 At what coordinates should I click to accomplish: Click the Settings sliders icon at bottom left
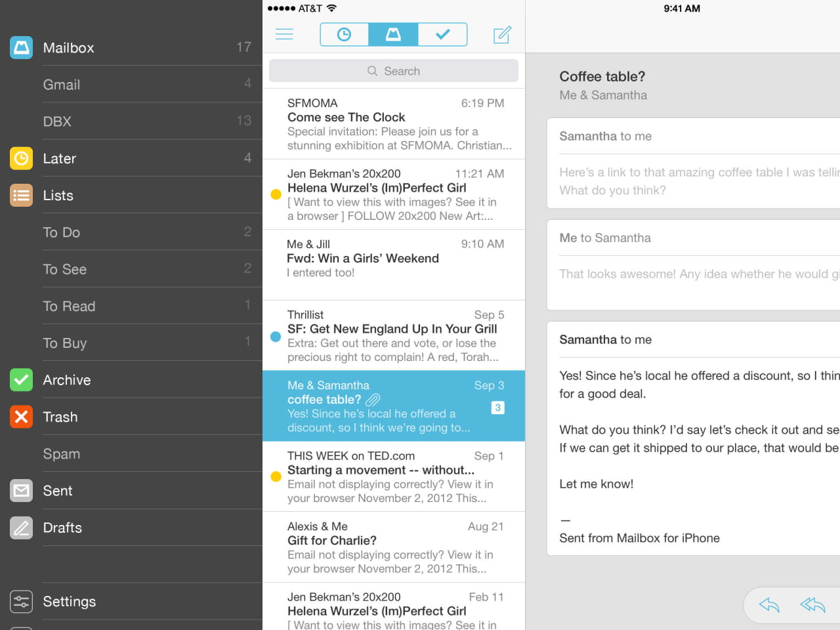coord(20,601)
